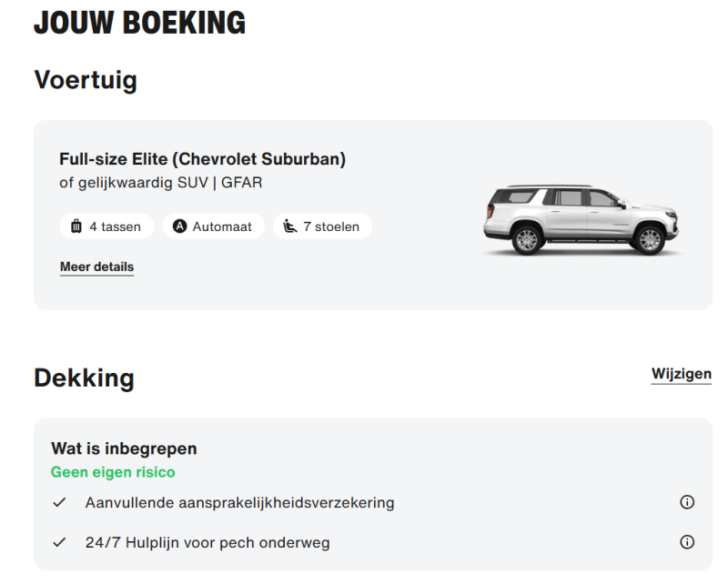The image size is (728, 584).
Task: Open the Wijzigen link for Dekking
Action: pyautogui.click(x=682, y=374)
